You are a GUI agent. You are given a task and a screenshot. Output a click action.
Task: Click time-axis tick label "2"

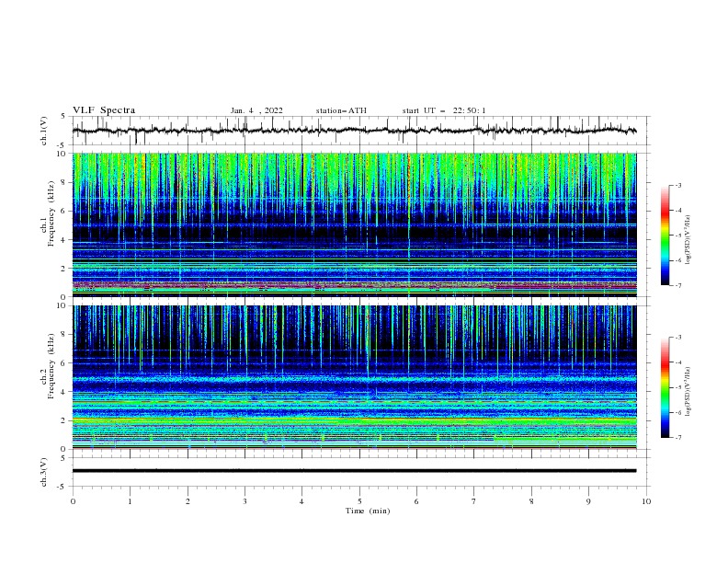pyautogui.click(x=188, y=501)
